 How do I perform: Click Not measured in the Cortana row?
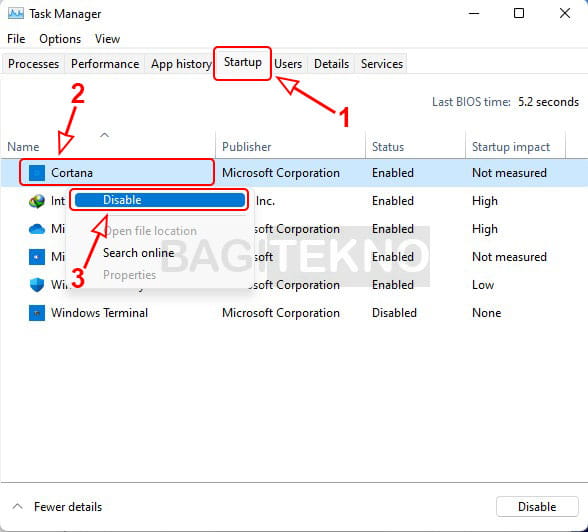(x=509, y=173)
